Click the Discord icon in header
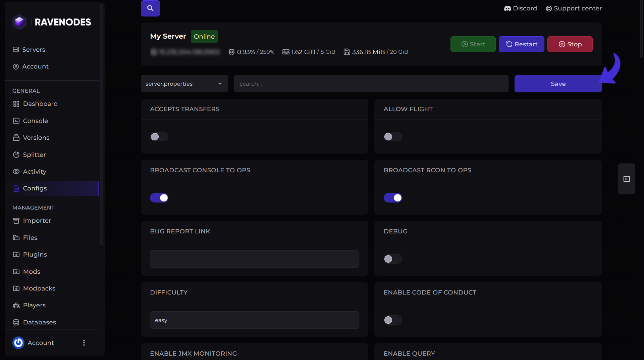The height and width of the screenshot is (360, 644). 507,8
